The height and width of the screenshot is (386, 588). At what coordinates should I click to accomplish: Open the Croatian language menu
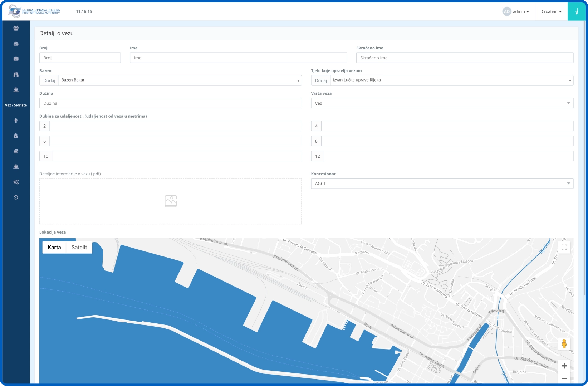[x=551, y=11]
